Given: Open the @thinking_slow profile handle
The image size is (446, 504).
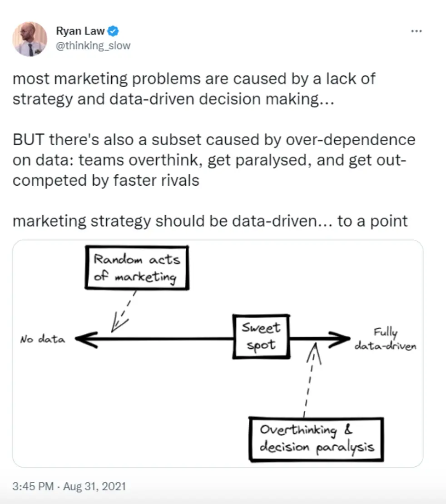Looking at the screenshot, I should (x=93, y=45).
